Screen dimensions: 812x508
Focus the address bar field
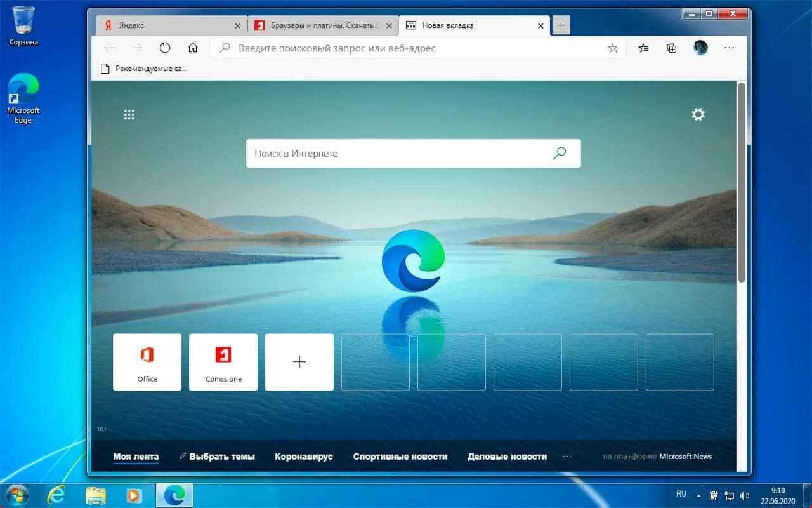pyautogui.click(x=419, y=48)
